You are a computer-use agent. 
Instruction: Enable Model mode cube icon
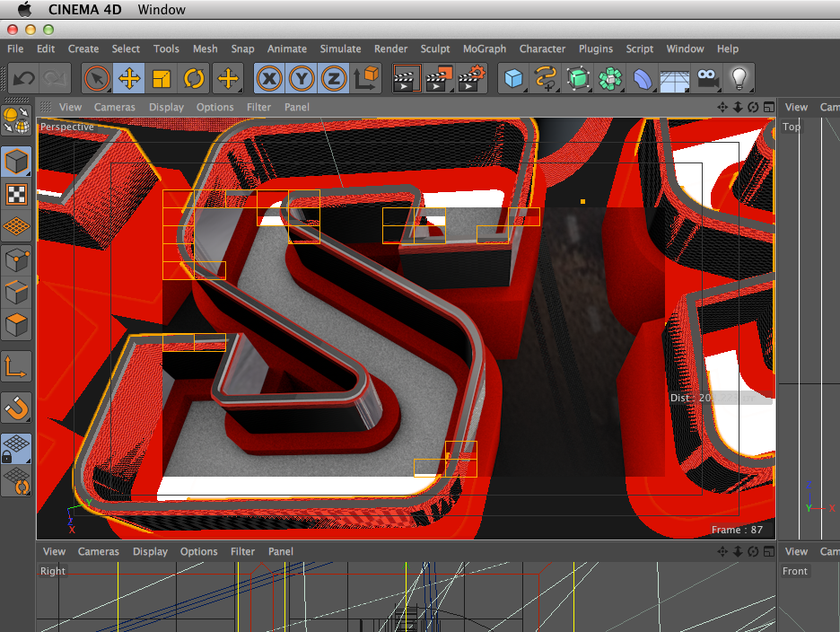click(16, 162)
